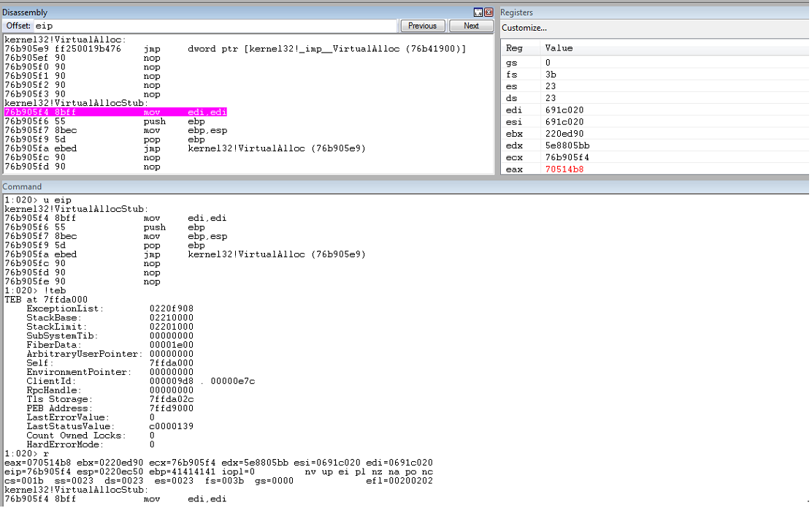812x508 pixels.
Task: Go to Previous disassembly page
Action: coord(422,26)
